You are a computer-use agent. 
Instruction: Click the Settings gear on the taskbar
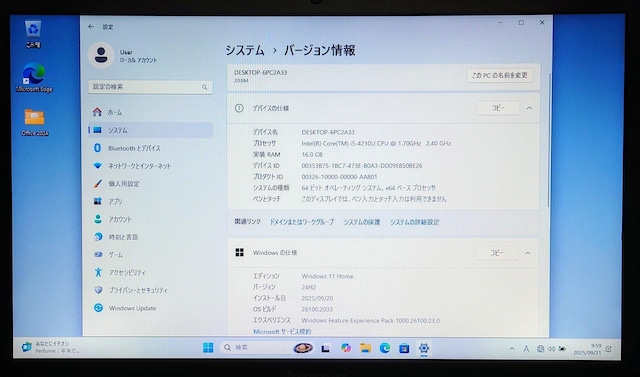coord(424,348)
